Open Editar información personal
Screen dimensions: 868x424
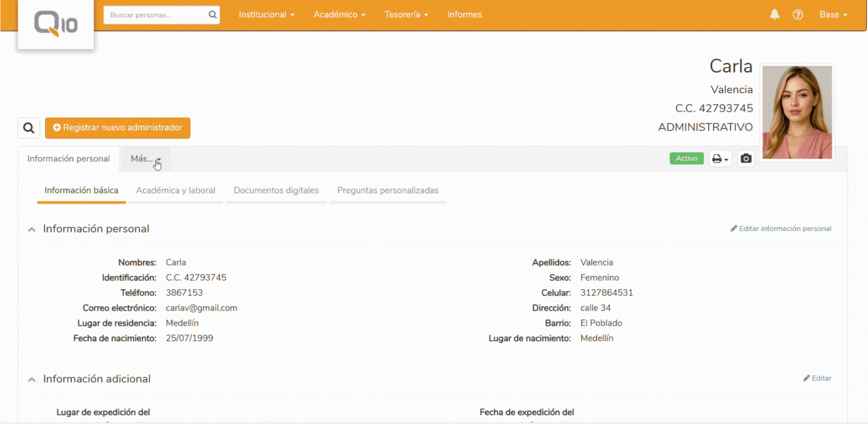coord(780,228)
